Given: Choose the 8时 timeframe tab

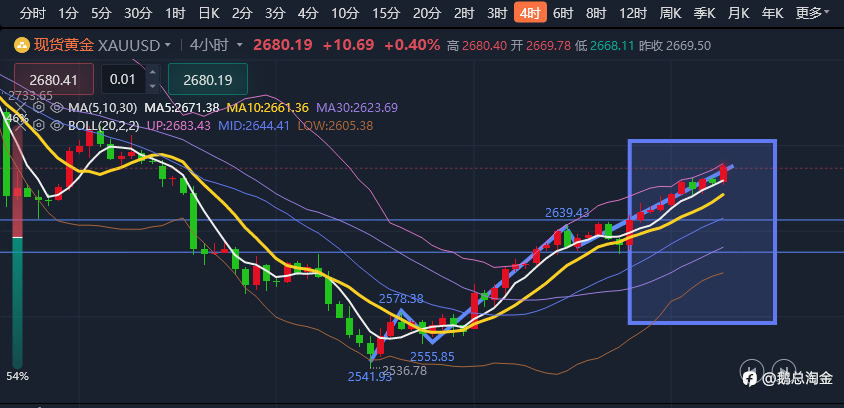Looking at the screenshot, I should click(x=596, y=13).
